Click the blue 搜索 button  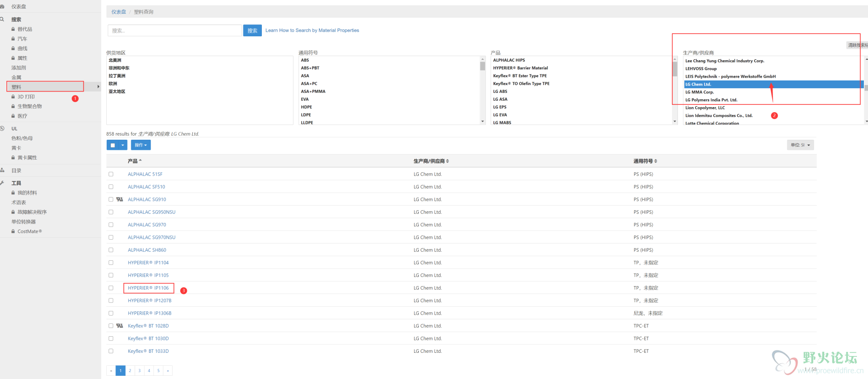tap(252, 30)
